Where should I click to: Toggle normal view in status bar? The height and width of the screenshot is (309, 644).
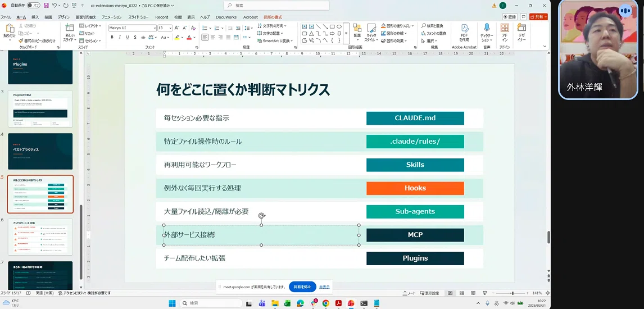(450, 293)
